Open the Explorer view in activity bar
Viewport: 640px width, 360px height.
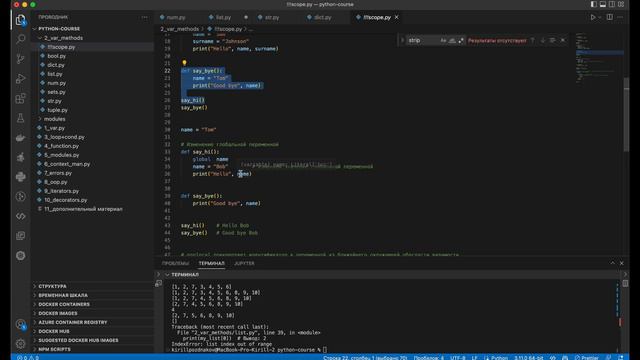click(x=20, y=20)
